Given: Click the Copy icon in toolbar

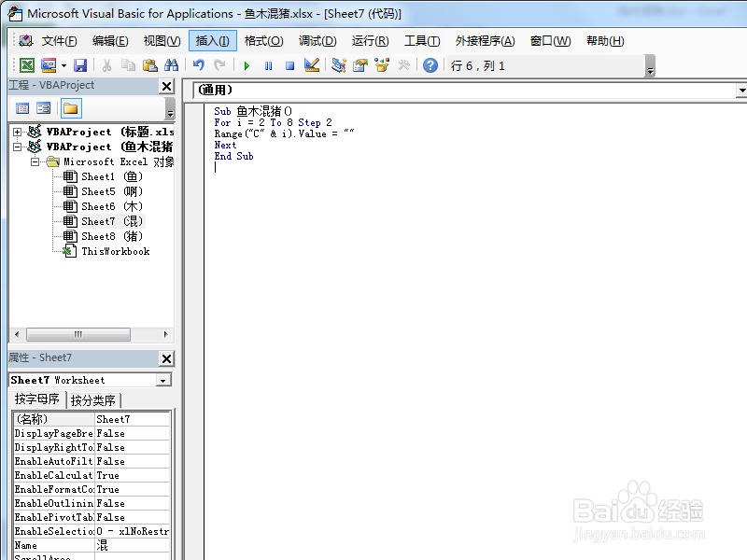Looking at the screenshot, I should (x=128, y=65).
